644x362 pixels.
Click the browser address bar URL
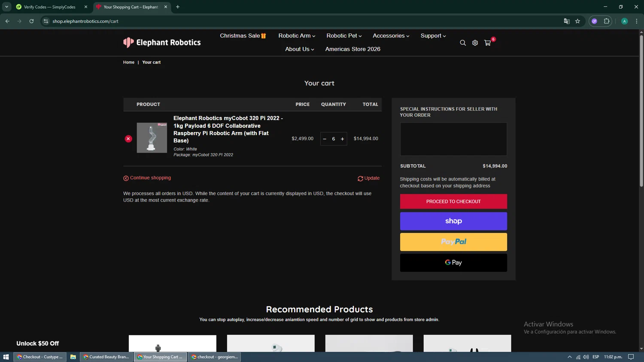pos(85,21)
